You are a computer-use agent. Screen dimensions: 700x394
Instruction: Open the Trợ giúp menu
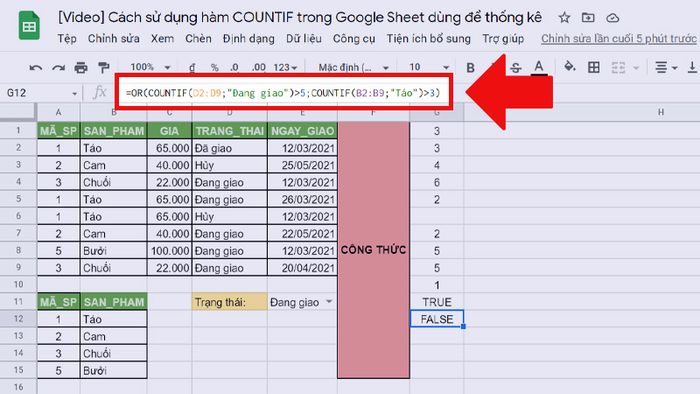(503, 39)
